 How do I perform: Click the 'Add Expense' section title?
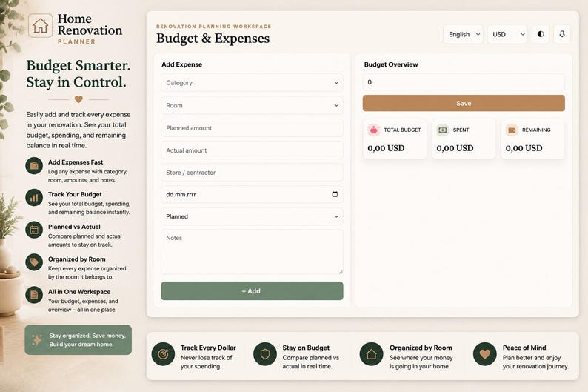(x=181, y=64)
